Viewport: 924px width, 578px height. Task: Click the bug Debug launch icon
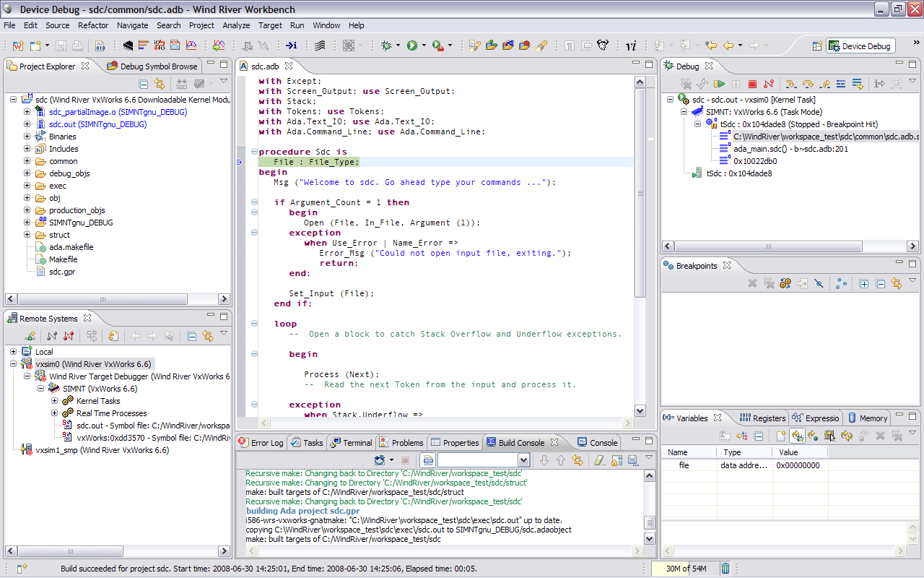[x=388, y=46]
